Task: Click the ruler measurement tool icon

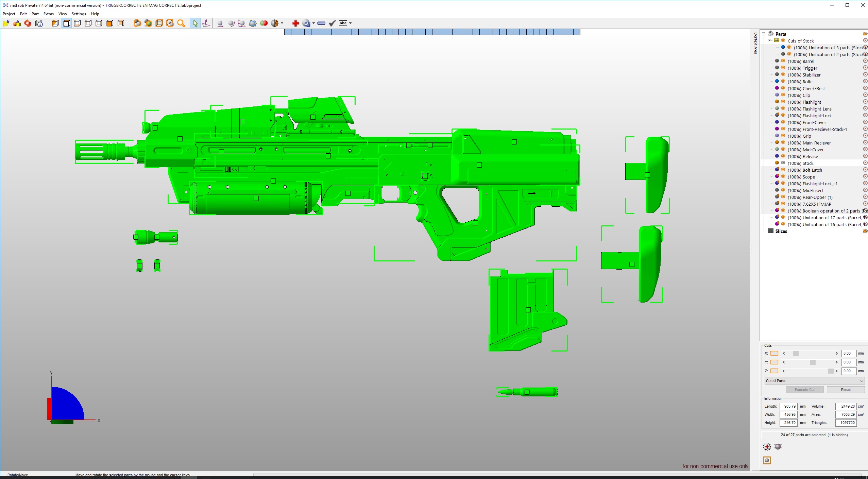Action: [x=321, y=23]
